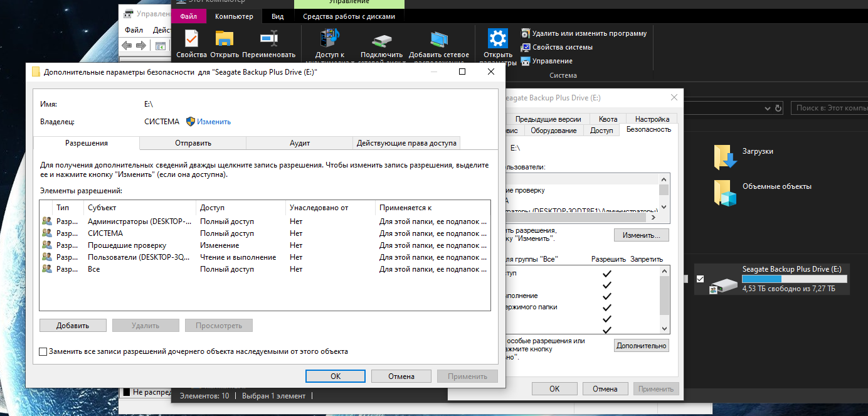
Task: Click the Открыть параметры gear icon
Action: click(x=498, y=39)
